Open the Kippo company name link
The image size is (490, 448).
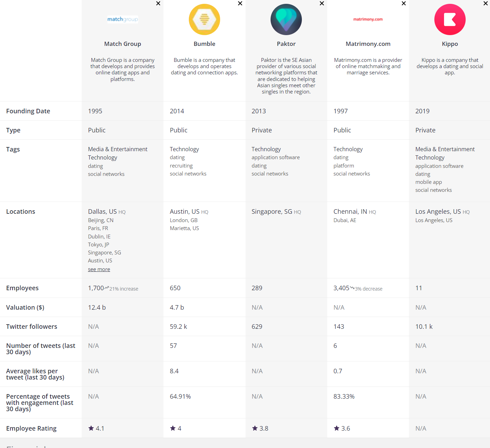tap(450, 44)
